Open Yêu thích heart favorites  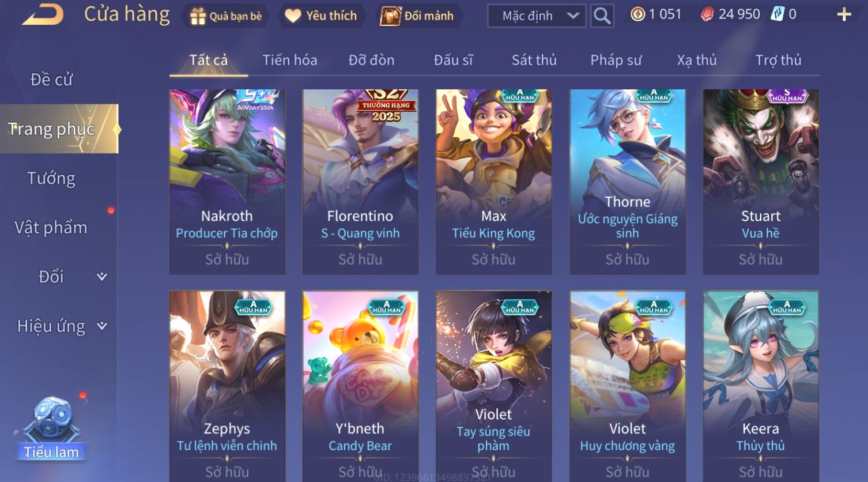tap(293, 16)
